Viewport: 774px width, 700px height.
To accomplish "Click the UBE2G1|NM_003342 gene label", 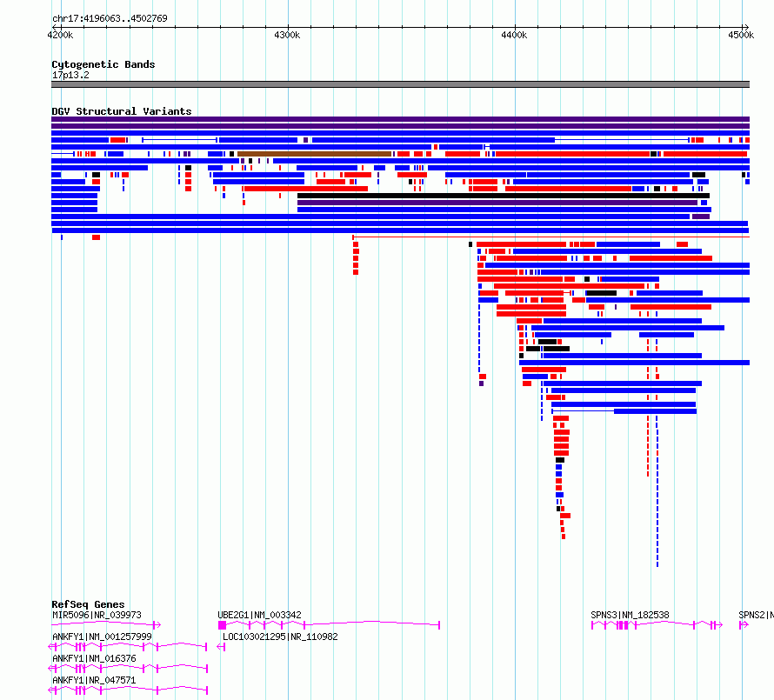I will pos(259,615).
